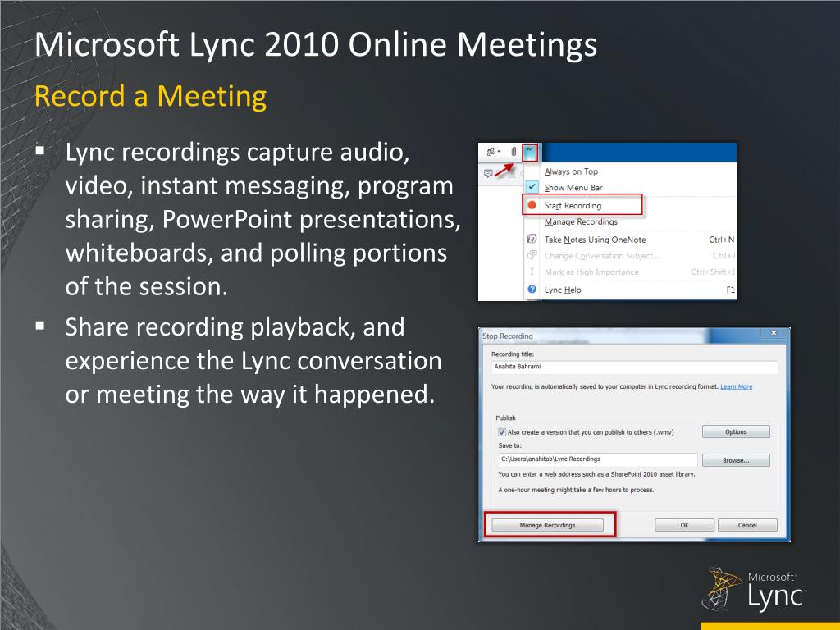Click the red Start Recording icon
This screenshot has height=630, width=840.
click(x=532, y=205)
